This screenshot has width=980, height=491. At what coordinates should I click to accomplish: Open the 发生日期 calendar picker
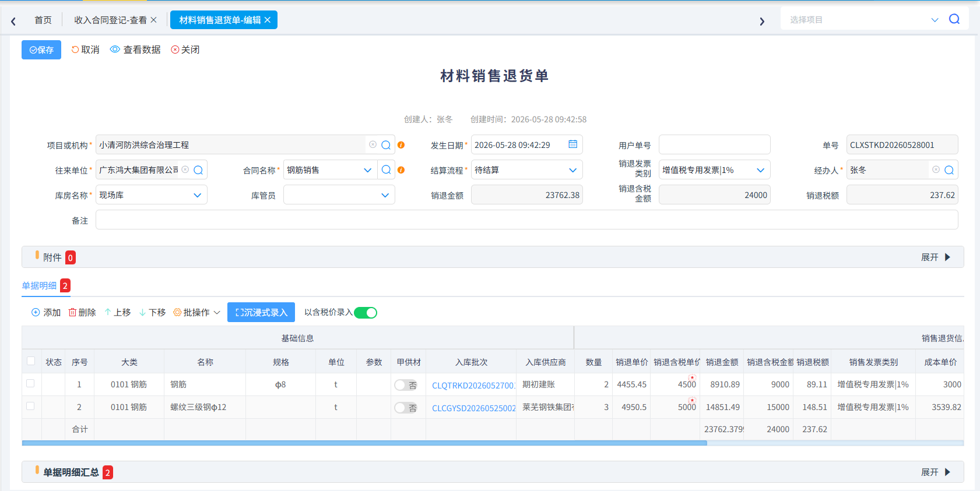tap(573, 144)
